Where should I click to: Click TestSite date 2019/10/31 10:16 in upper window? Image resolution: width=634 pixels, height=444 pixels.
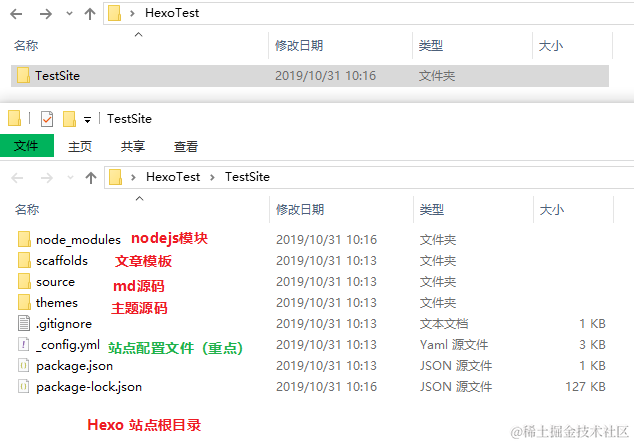[x=325, y=76]
